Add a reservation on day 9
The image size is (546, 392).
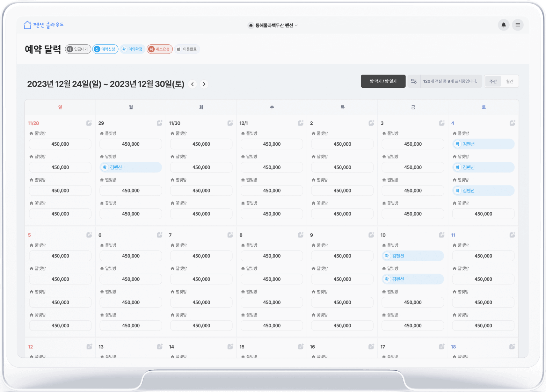click(x=371, y=235)
